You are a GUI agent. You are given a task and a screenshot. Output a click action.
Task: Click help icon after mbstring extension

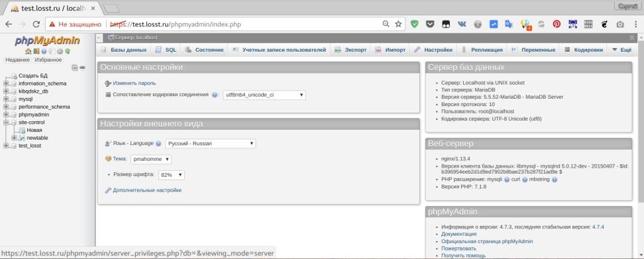555,180
